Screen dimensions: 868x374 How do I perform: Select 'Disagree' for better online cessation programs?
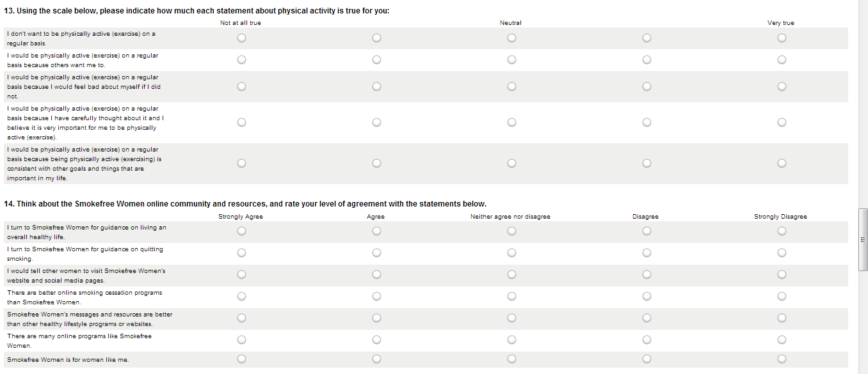point(647,297)
